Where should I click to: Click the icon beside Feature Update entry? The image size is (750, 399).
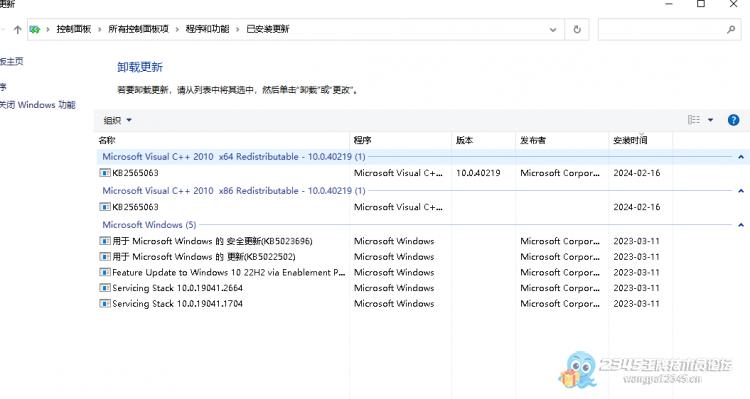105,273
